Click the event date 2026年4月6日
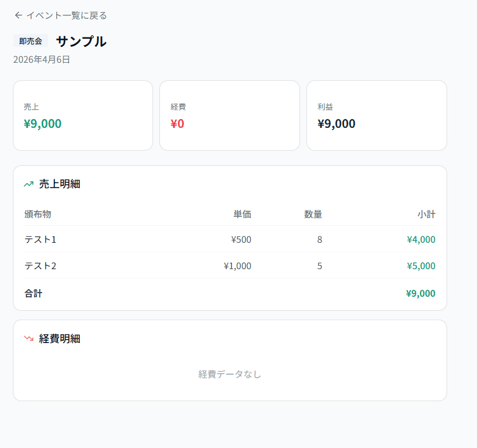The width and height of the screenshot is (477, 448). (x=42, y=59)
